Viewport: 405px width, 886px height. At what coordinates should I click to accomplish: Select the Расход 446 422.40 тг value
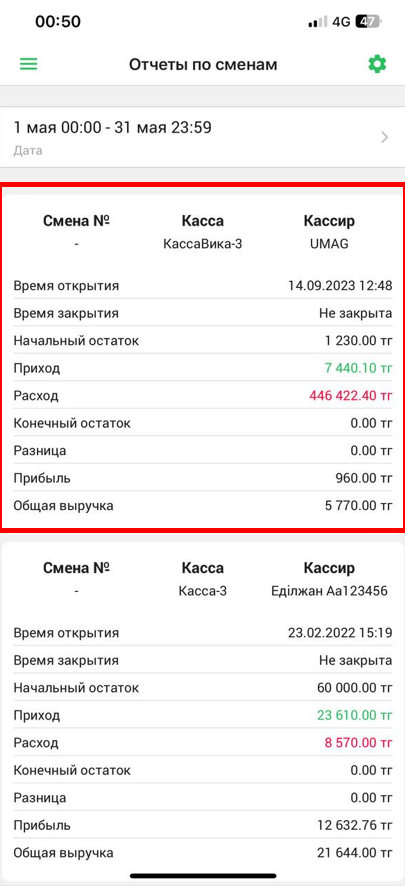tap(351, 396)
